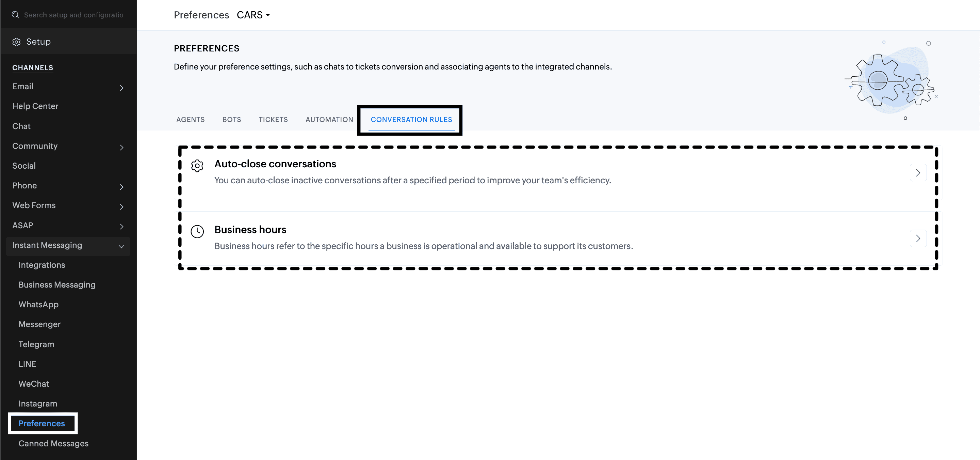Go to Canned Messages

click(53, 443)
